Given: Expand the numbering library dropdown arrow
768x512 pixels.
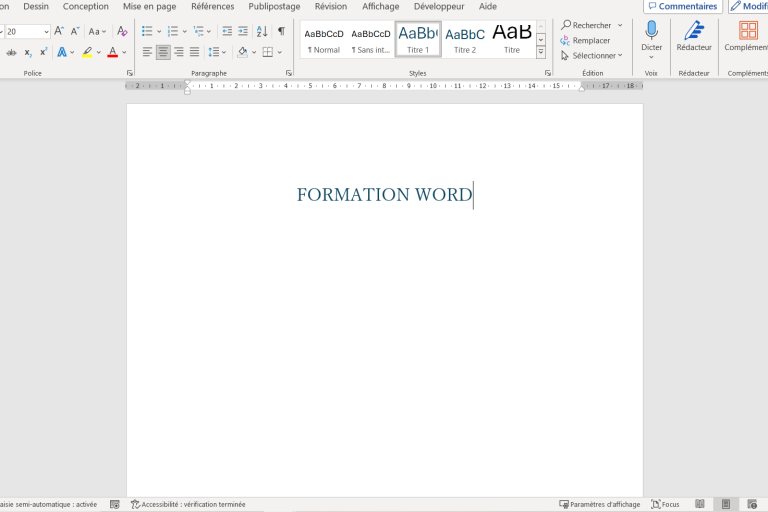Looking at the screenshot, I should pyautogui.click(x=185, y=31).
